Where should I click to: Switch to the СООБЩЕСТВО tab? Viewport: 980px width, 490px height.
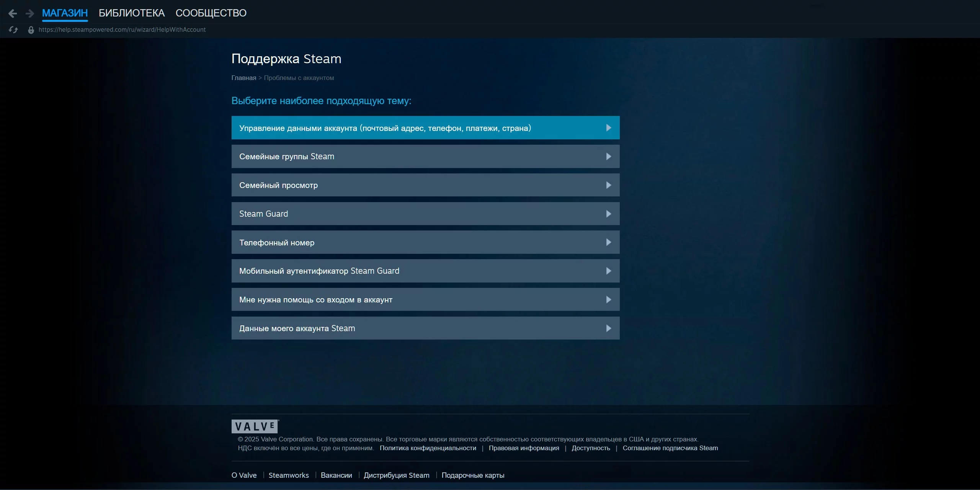tap(211, 13)
